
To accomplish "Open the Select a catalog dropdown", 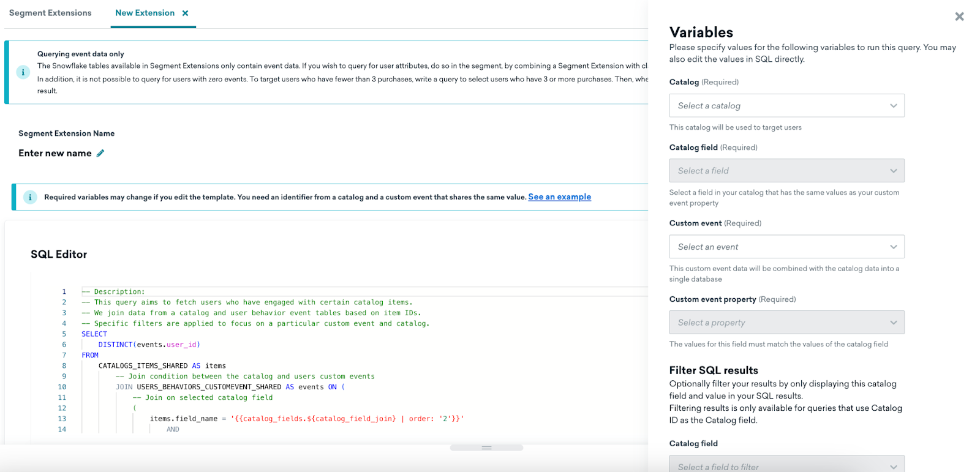I will [x=786, y=105].
